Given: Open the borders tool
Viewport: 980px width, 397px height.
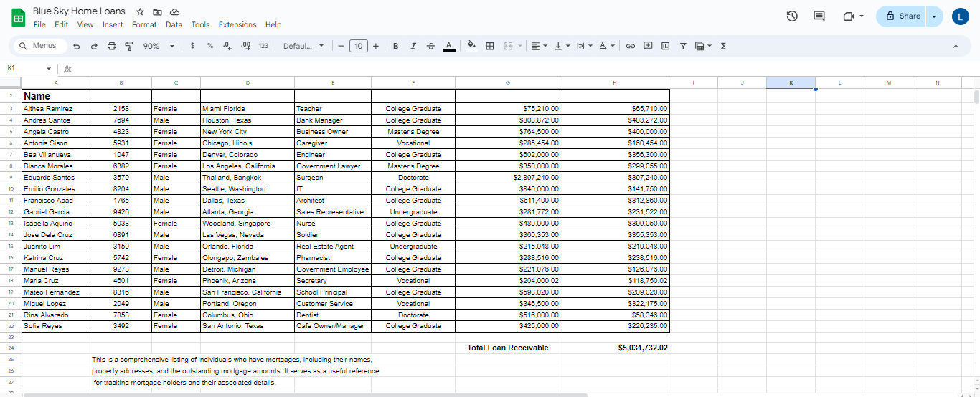Looking at the screenshot, I should pos(490,46).
